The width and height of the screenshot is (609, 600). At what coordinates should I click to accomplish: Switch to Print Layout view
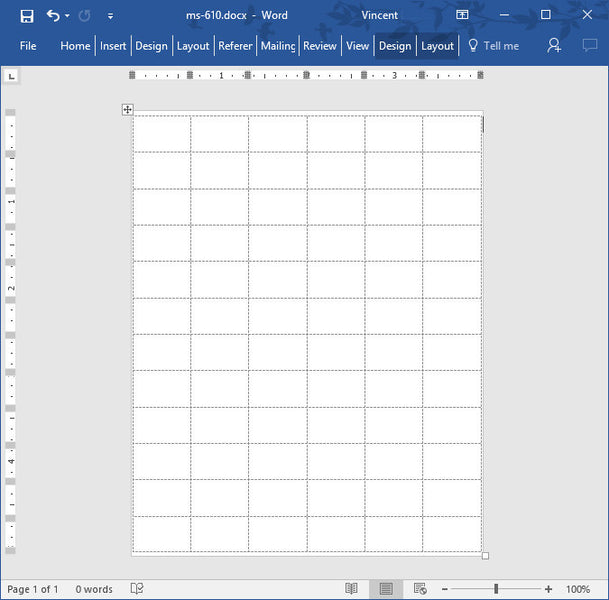coord(386,589)
